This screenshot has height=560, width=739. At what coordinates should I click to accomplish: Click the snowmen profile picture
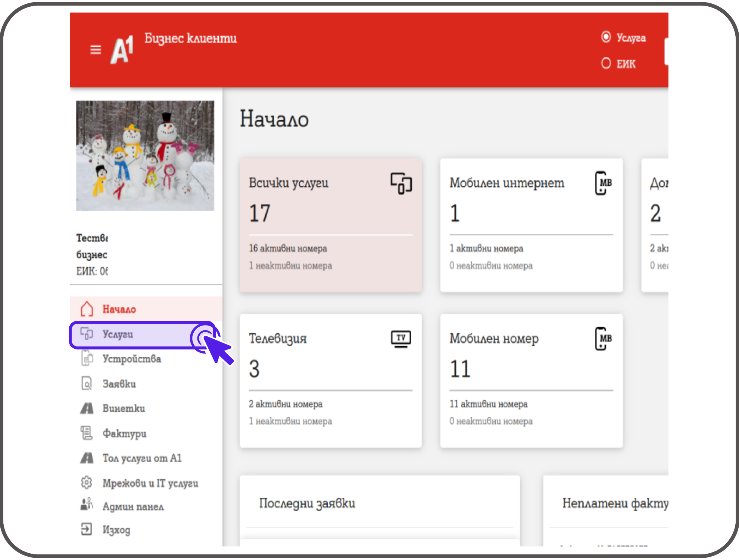coord(145,156)
